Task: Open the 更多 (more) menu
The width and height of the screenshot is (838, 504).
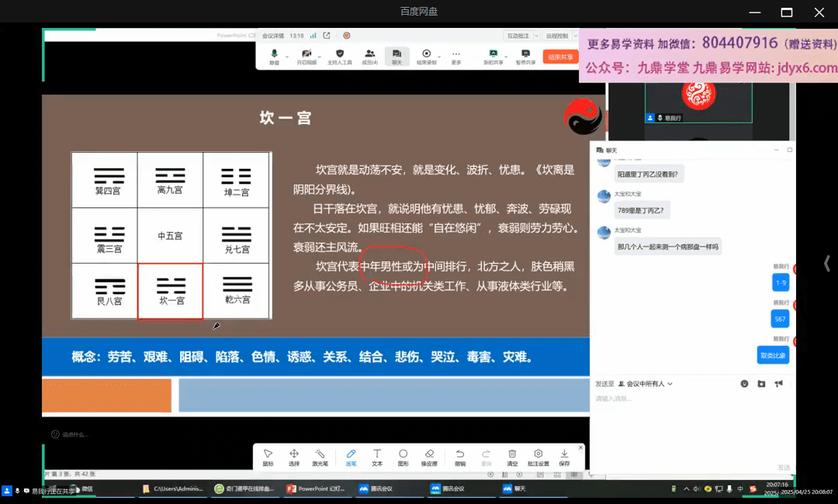Action: (x=456, y=57)
